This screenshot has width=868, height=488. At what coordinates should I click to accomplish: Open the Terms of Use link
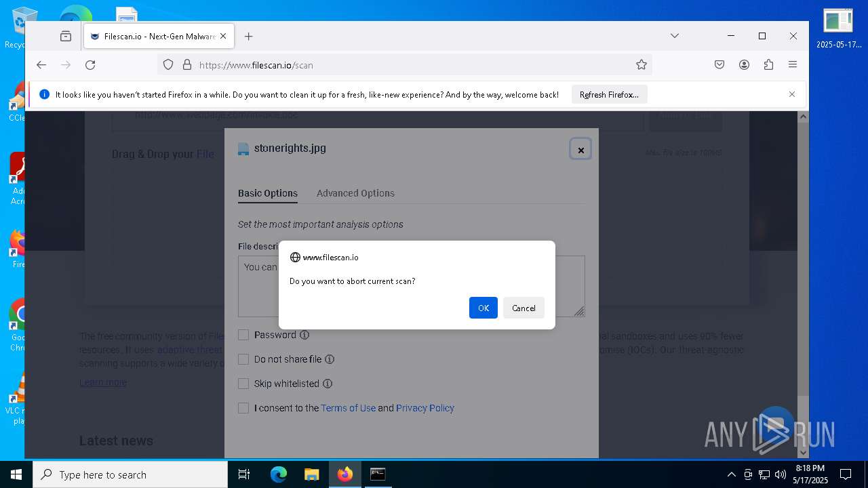348,408
